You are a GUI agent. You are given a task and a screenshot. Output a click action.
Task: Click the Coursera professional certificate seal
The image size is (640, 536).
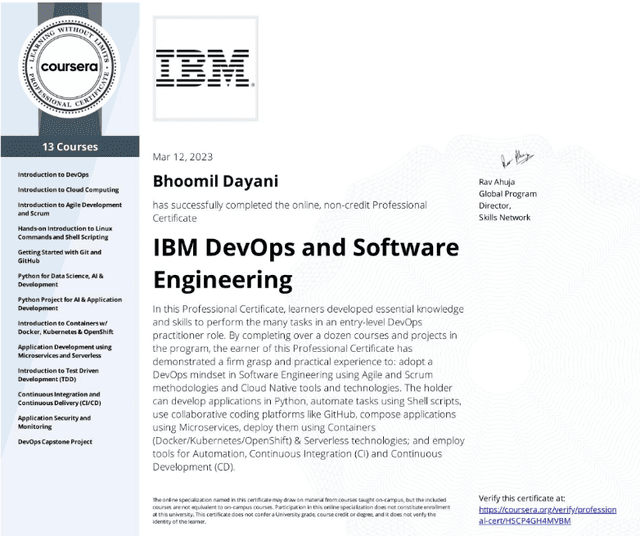69,67
